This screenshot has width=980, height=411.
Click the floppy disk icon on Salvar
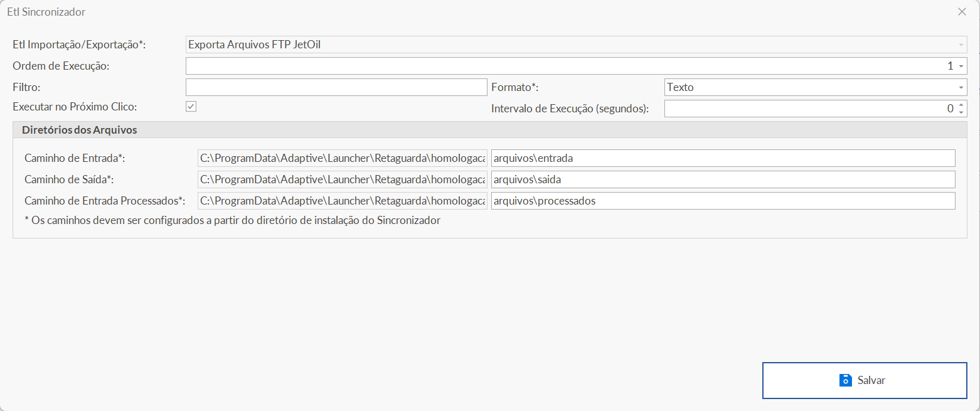(x=845, y=380)
